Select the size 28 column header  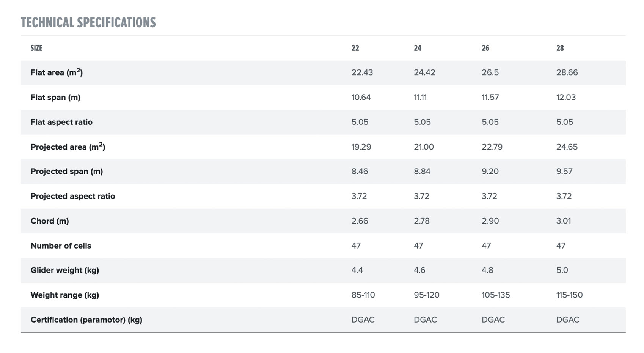click(560, 48)
